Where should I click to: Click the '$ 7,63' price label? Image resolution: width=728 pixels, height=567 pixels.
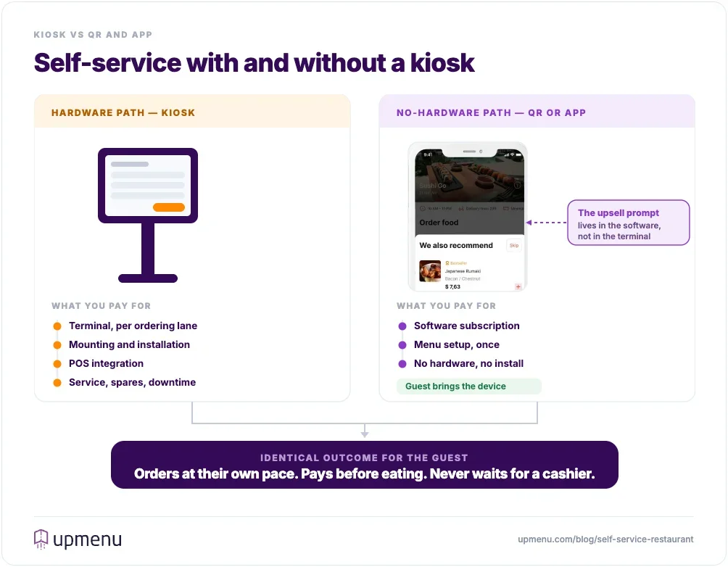452,286
